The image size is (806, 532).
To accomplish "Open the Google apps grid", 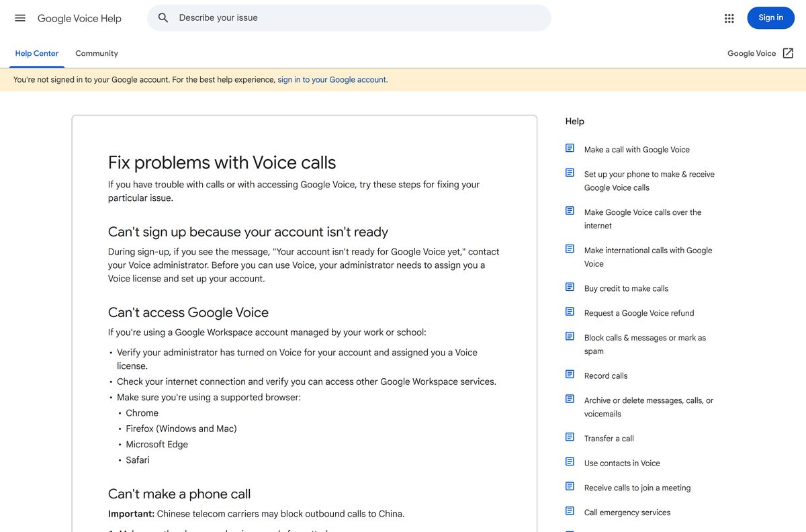I will pos(729,18).
